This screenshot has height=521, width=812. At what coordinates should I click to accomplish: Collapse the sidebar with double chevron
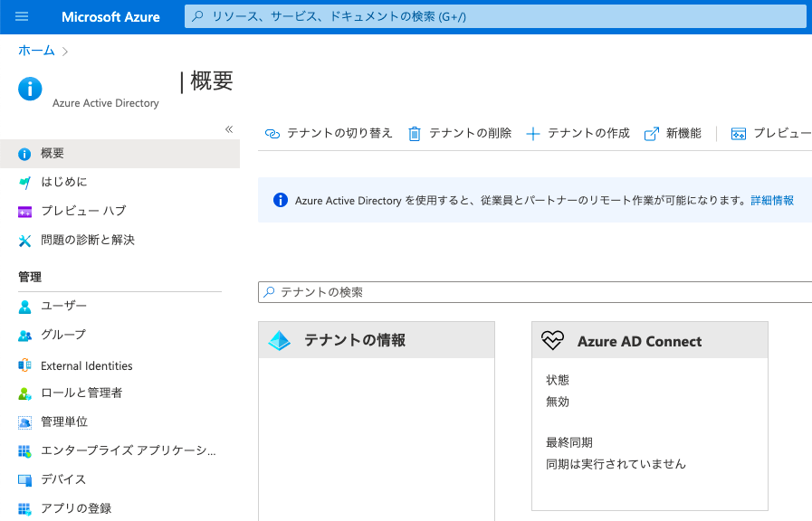pyautogui.click(x=229, y=129)
